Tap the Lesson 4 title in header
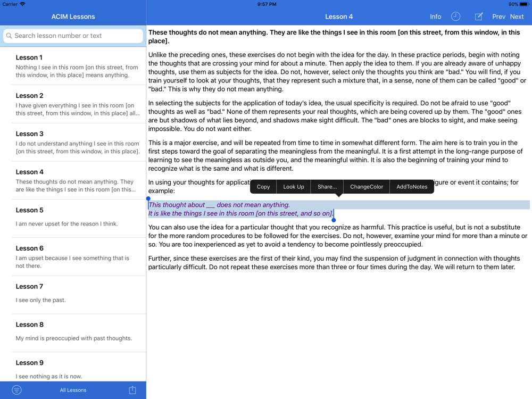 (x=338, y=16)
